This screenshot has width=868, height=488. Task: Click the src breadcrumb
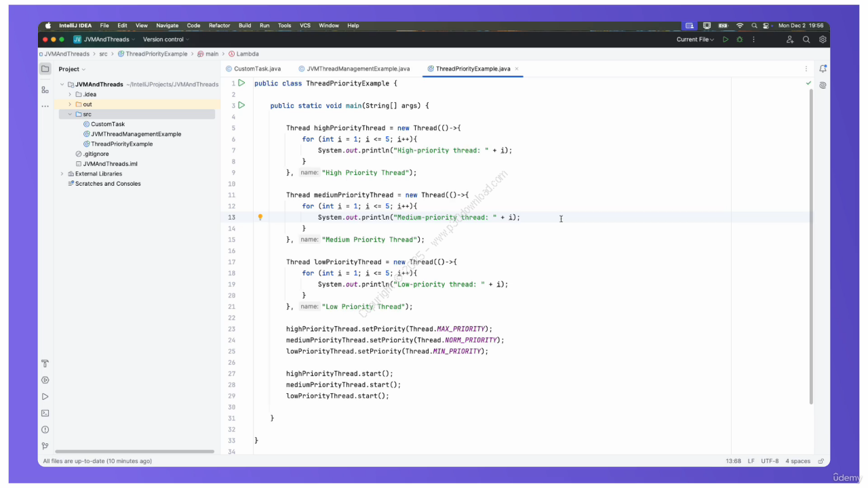103,54
